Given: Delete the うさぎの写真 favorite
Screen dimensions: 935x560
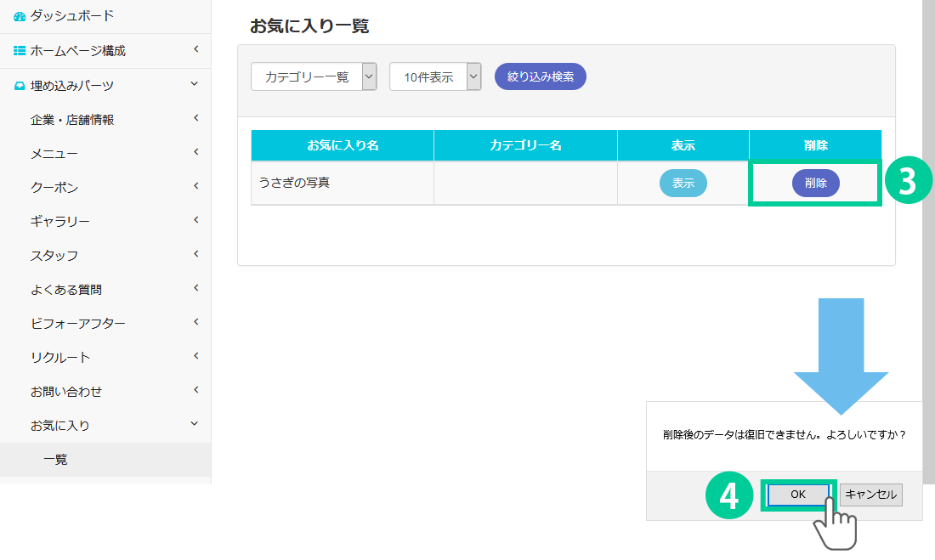Looking at the screenshot, I should point(815,183).
